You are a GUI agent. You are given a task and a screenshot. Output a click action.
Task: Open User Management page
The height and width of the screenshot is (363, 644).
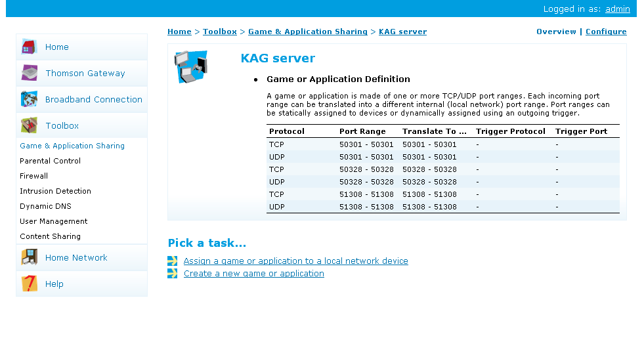[53, 221]
